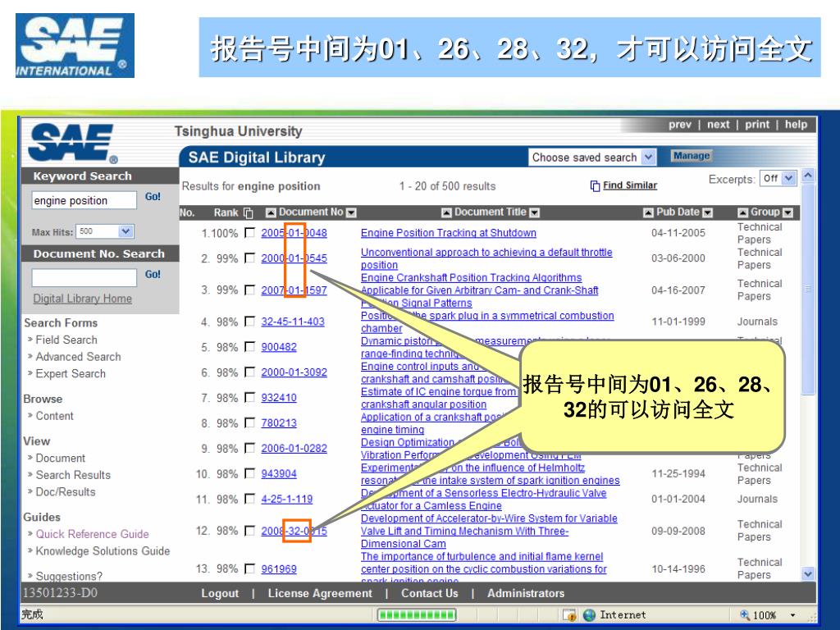
Task: Click the Find Similar document icon
Action: [x=595, y=186]
